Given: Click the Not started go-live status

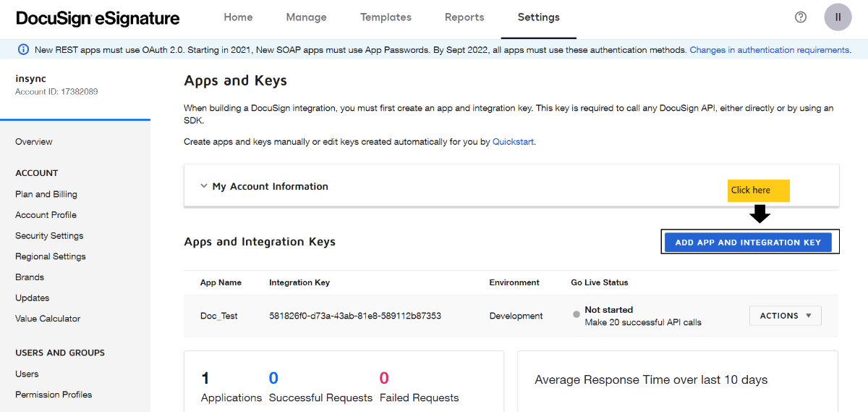Looking at the screenshot, I should [x=608, y=310].
